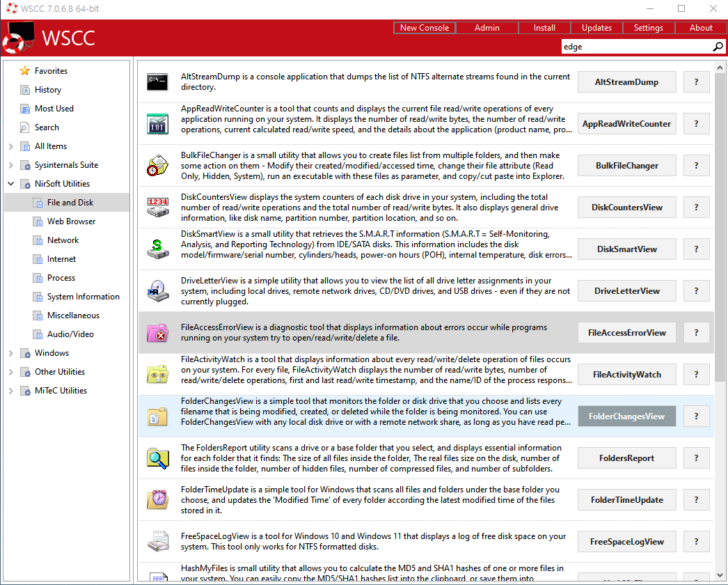Launch DriveLetterView
728x585 pixels.
tap(627, 291)
